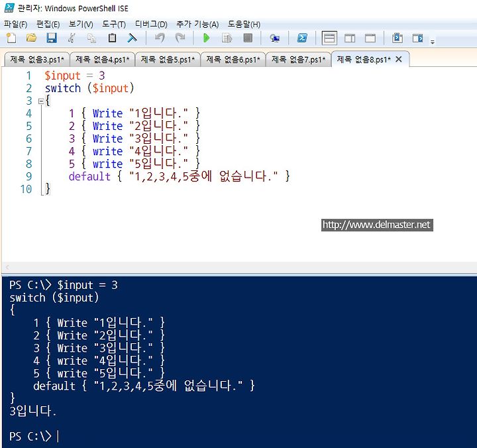Click "$input = 3" on editor line 1
This screenshot has height=448, width=477.
click(74, 76)
